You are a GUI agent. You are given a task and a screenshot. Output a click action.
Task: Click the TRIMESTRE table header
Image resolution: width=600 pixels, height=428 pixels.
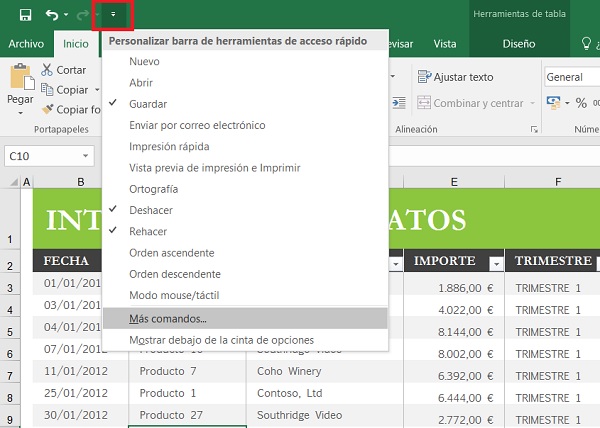(553, 260)
